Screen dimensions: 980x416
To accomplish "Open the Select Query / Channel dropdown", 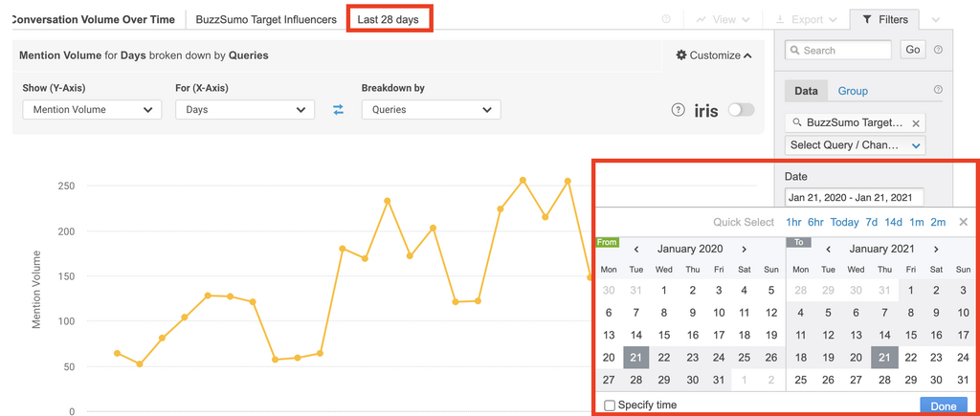I will (x=855, y=145).
